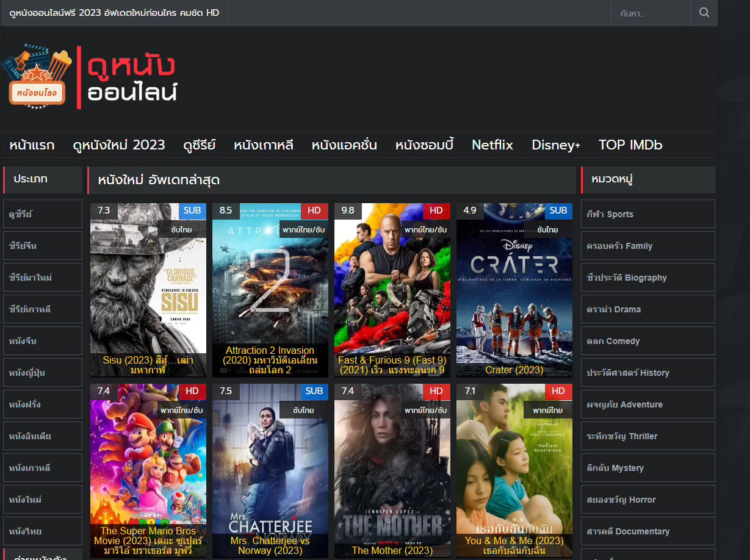The height and width of the screenshot is (560, 750).
Task: Focus the search input field
Action: pyautogui.click(x=651, y=13)
